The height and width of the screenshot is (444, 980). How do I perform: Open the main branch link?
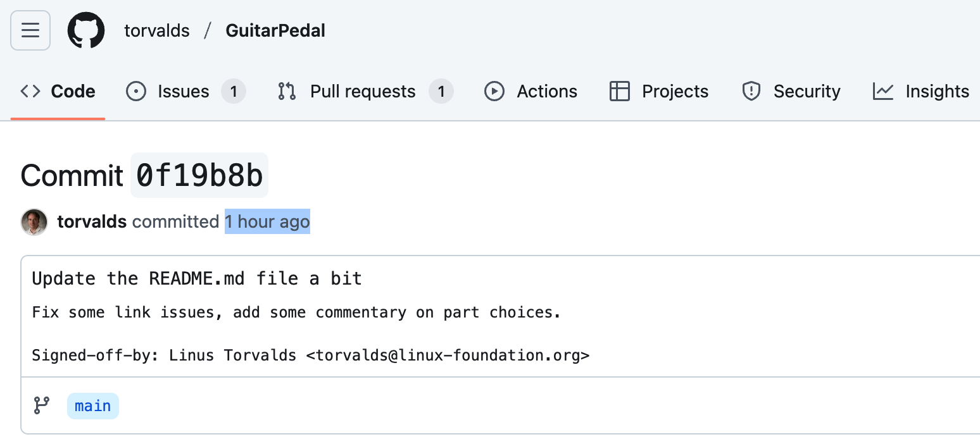click(x=93, y=406)
